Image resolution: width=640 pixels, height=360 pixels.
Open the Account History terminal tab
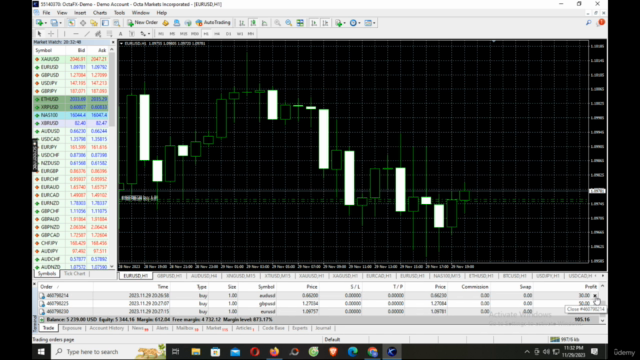[107, 328]
